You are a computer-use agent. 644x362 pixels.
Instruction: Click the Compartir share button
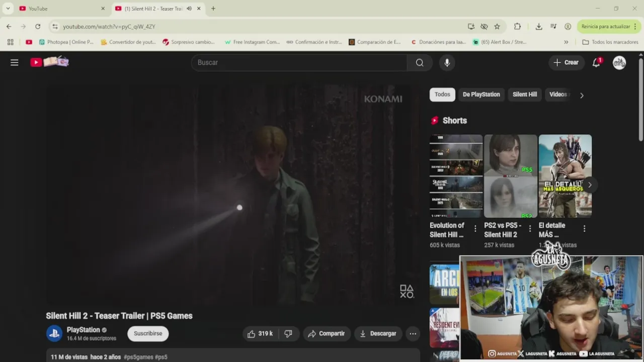tap(327, 333)
